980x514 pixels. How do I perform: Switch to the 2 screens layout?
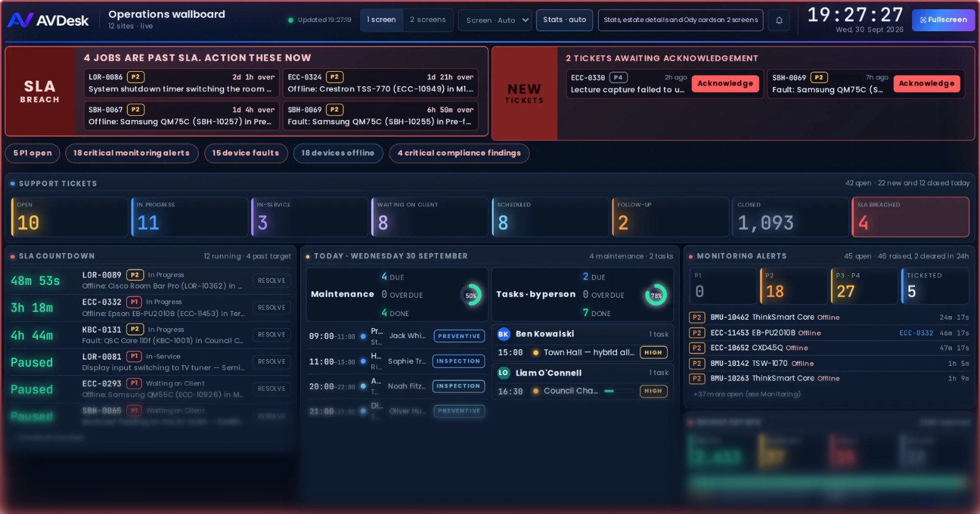428,20
